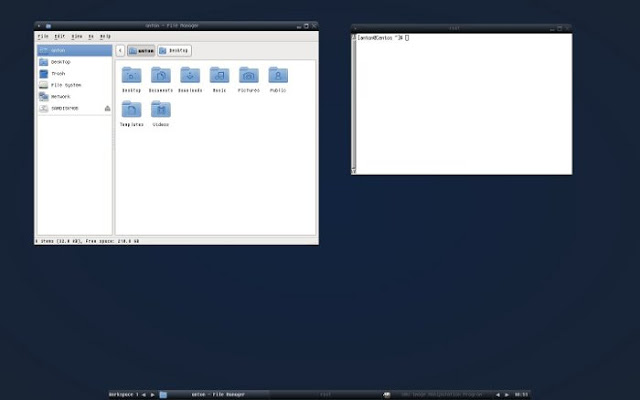Maximize the File Manager window
The width and height of the screenshot is (640, 400).
(306, 26)
